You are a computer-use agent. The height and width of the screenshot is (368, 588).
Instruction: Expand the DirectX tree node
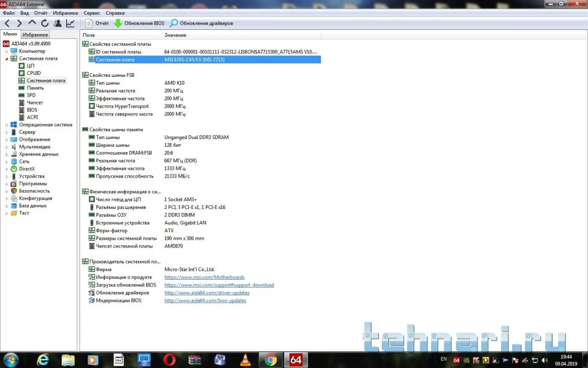(x=7, y=169)
